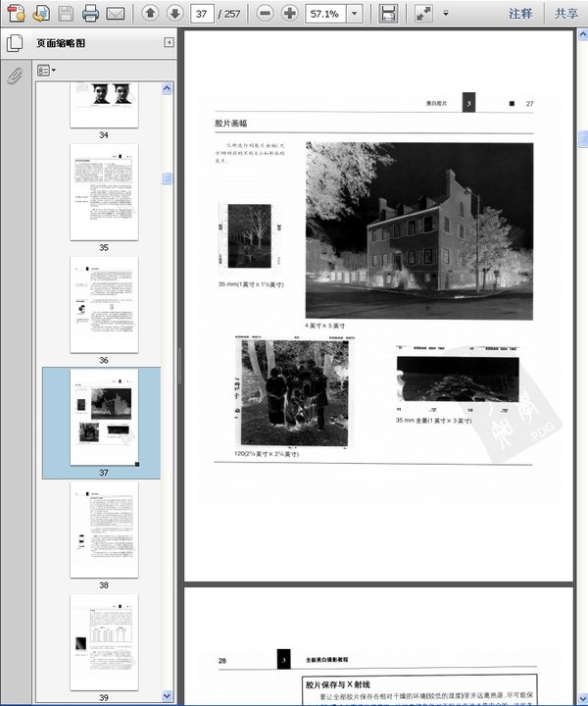
Task: Go to previous page with up arrow
Action: click(149, 14)
